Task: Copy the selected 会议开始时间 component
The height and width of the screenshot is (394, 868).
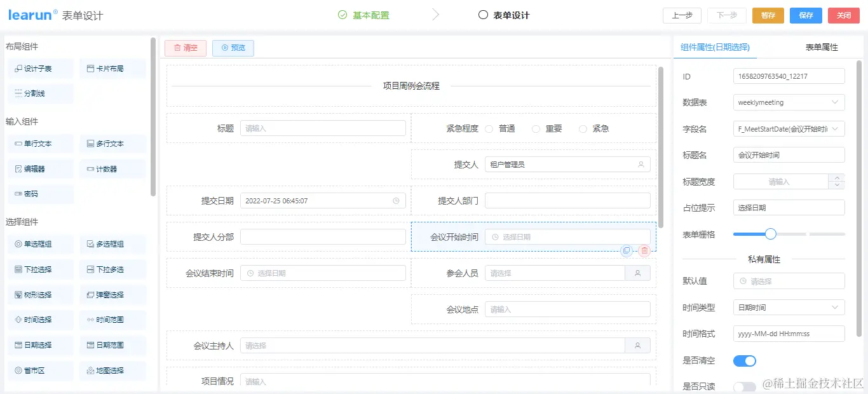Action: click(x=626, y=251)
